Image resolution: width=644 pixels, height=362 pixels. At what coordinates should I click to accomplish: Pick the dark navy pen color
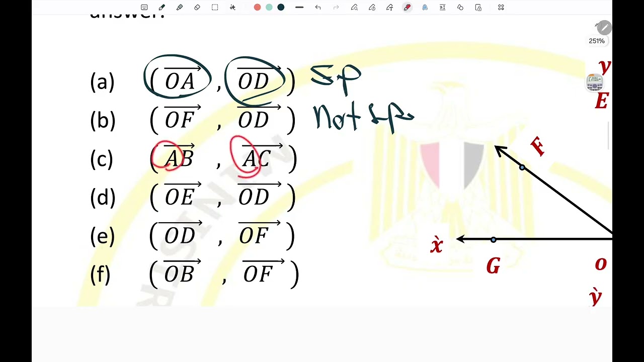(281, 8)
